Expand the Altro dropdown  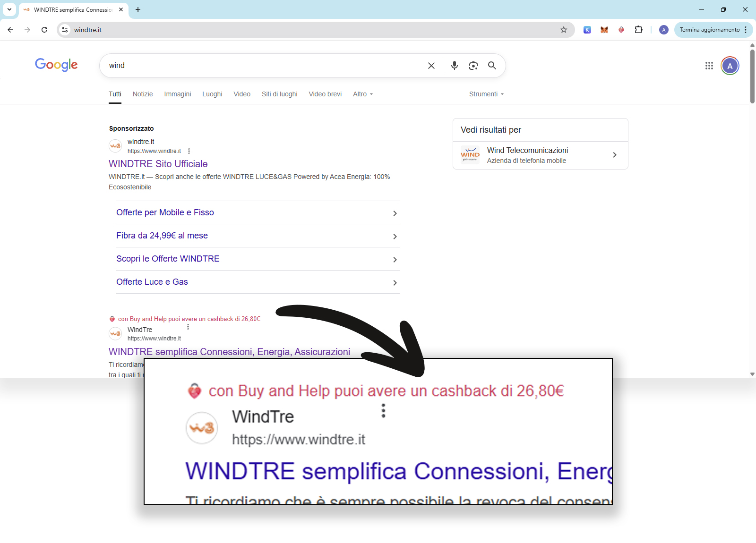click(x=363, y=94)
